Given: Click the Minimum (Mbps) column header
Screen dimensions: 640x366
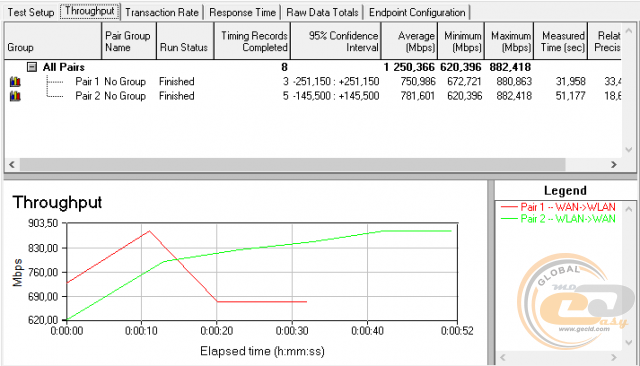Looking at the screenshot, I should tap(461, 41).
